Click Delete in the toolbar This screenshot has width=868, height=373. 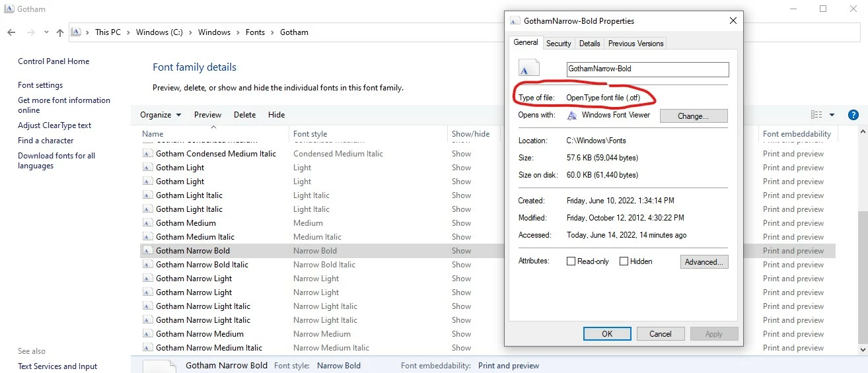click(x=244, y=115)
